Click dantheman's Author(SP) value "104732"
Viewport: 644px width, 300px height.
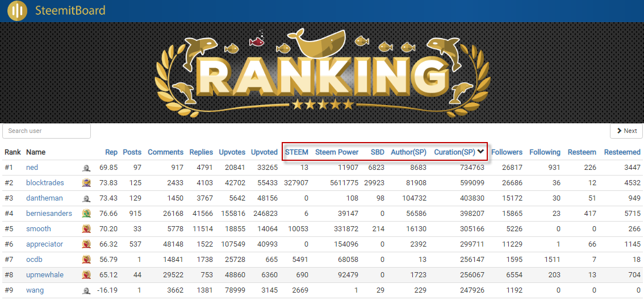tap(415, 198)
